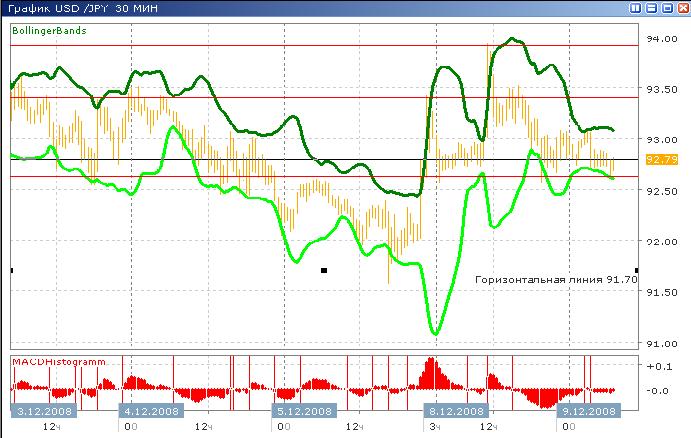Select the 8.12.2008 date marker
The height and width of the screenshot is (438, 691).
click(x=459, y=410)
